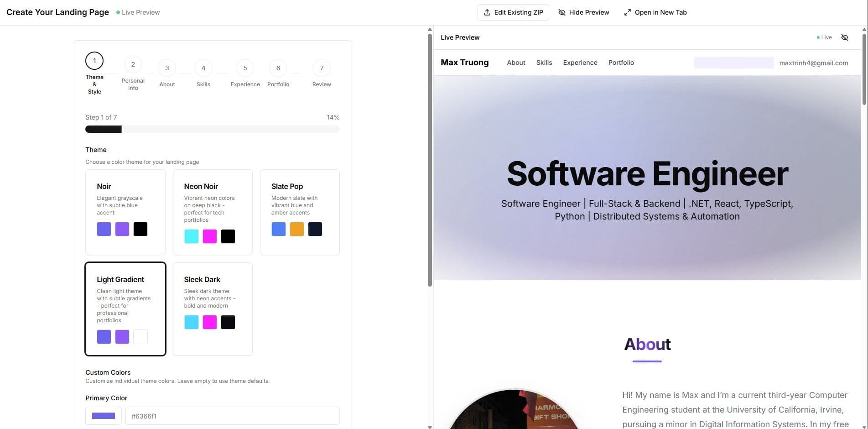The image size is (868, 429).
Task: Select step 5 Experience circle
Action: pos(245,68)
